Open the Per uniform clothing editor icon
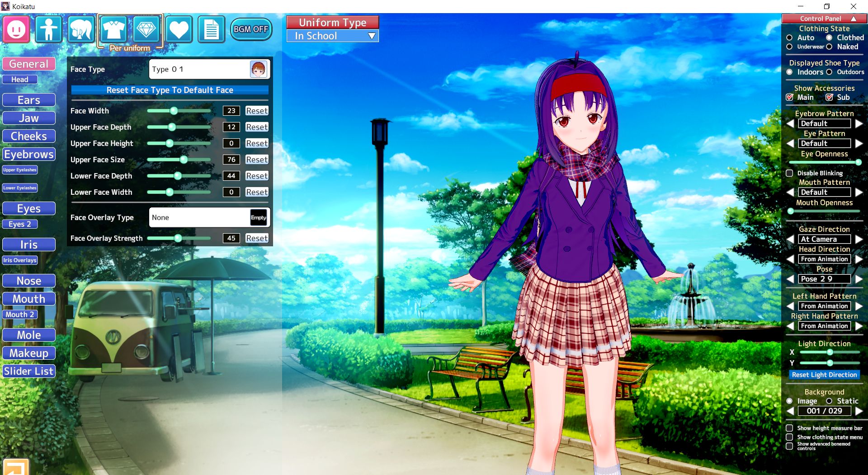Viewport: 868px width, 475px height. [113, 29]
